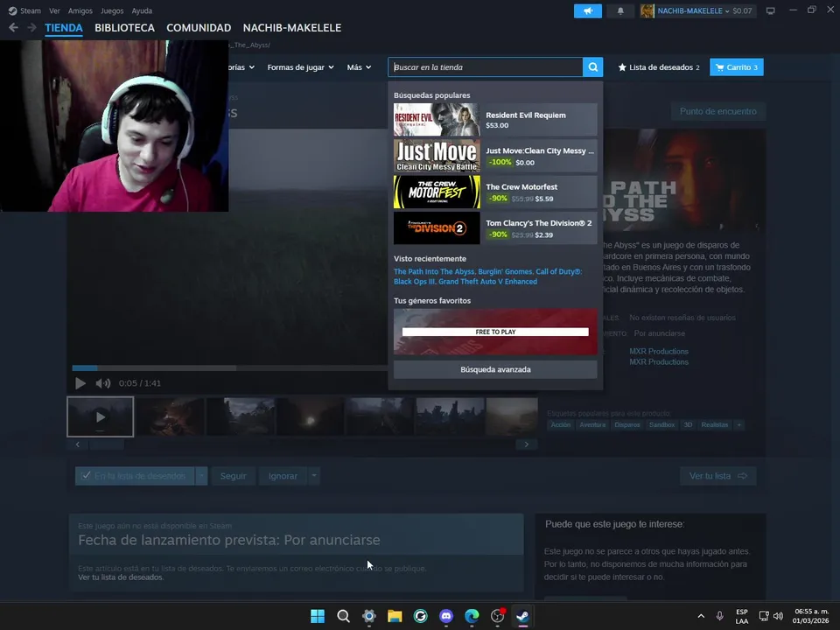Select Resident Evil Requiem search result
Image resolution: width=840 pixels, height=630 pixels.
(x=495, y=120)
